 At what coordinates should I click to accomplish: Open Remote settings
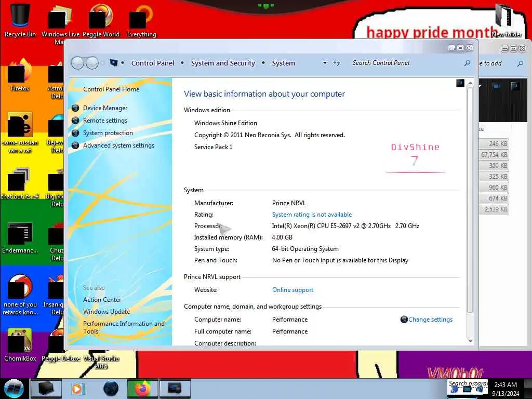[105, 121]
